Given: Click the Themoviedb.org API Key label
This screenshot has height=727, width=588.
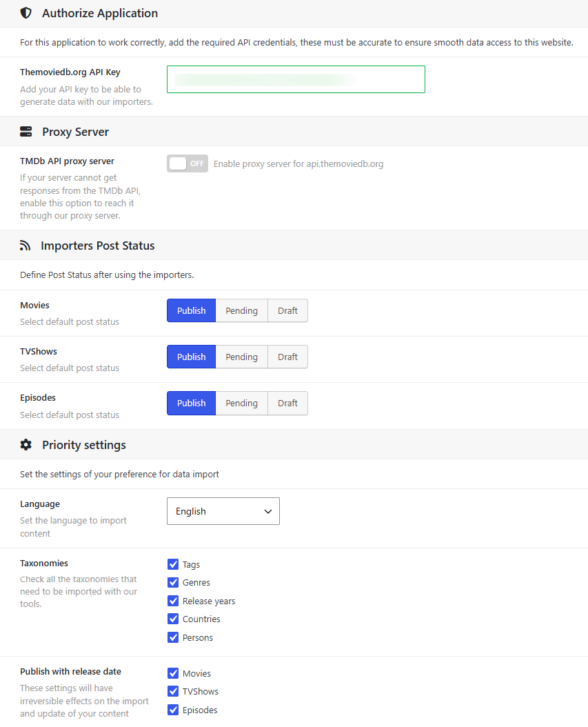Looking at the screenshot, I should pyautogui.click(x=70, y=72).
